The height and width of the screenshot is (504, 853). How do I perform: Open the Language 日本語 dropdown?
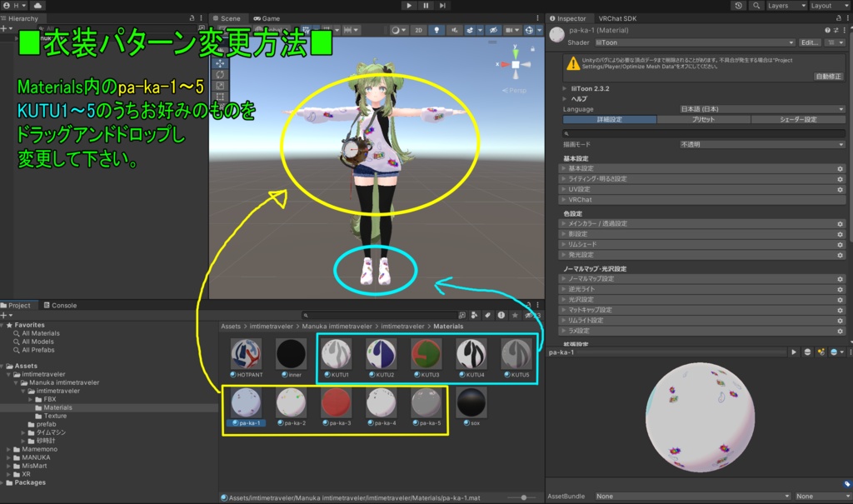[x=761, y=109]
